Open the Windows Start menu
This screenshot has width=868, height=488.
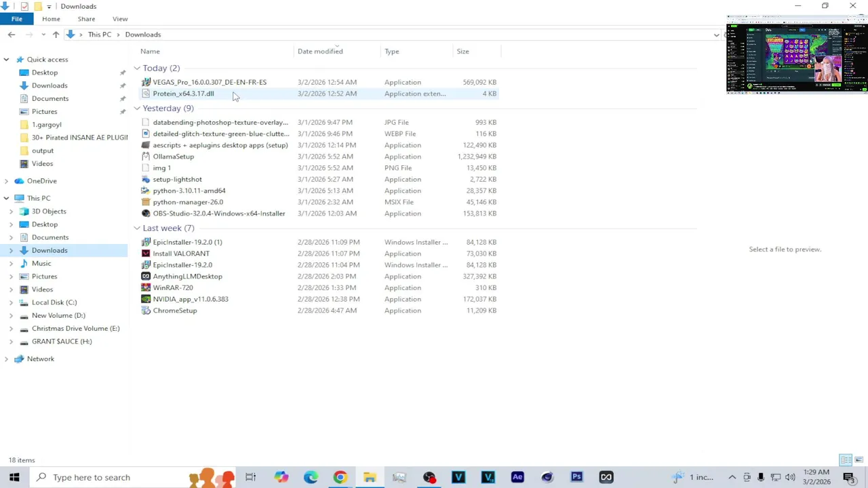(14, 477)
